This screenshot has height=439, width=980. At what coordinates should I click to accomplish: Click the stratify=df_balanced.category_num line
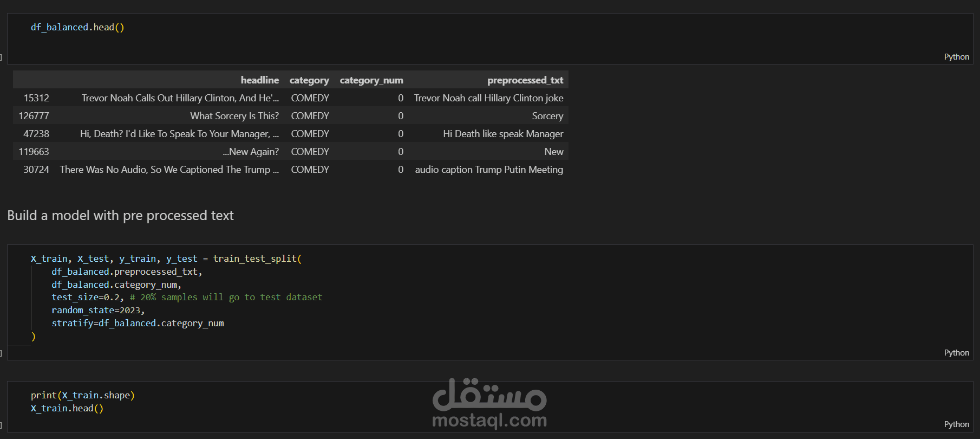(x=138, y=324)
